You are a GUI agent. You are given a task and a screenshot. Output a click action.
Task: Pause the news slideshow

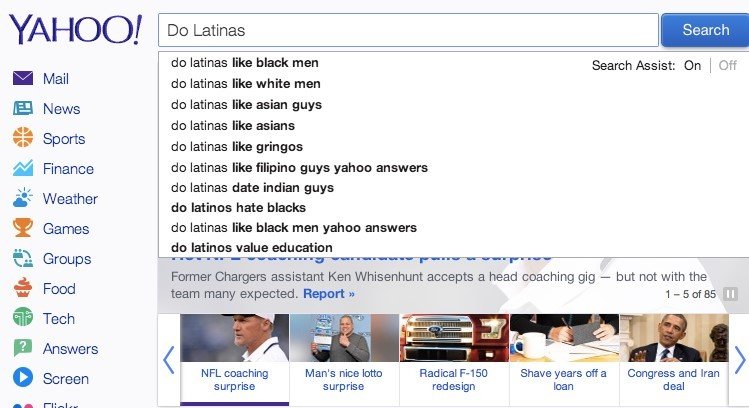pos(730,294)
